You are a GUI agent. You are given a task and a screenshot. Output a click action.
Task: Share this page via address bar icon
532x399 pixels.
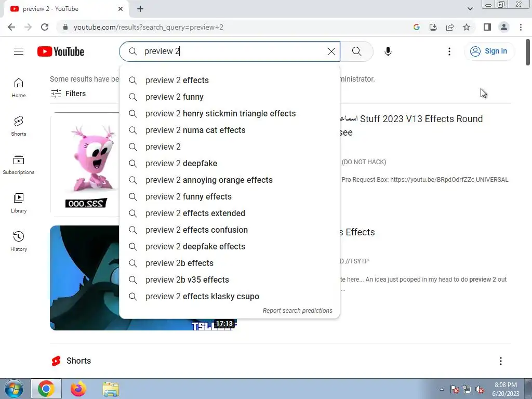click(x=450, y=27)
